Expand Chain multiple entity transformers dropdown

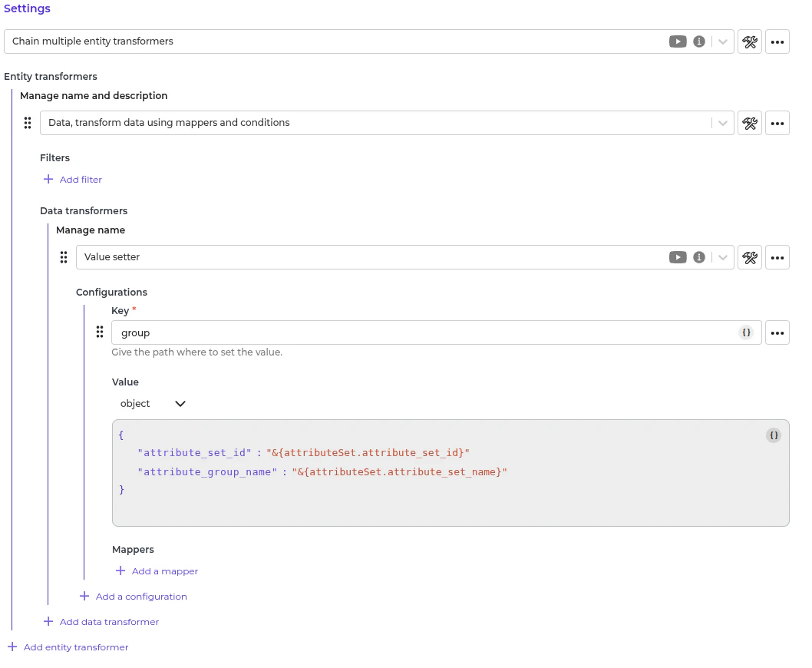click(722, 41)
